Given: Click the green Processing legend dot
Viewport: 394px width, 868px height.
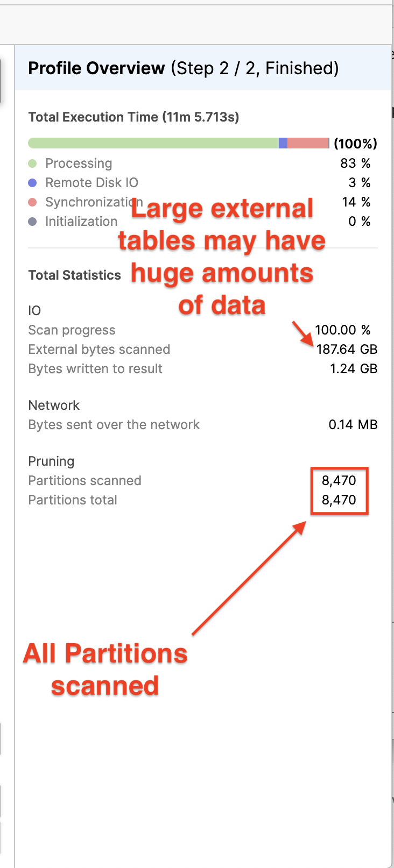Looking at the screenshot, I should click(32, 163).
